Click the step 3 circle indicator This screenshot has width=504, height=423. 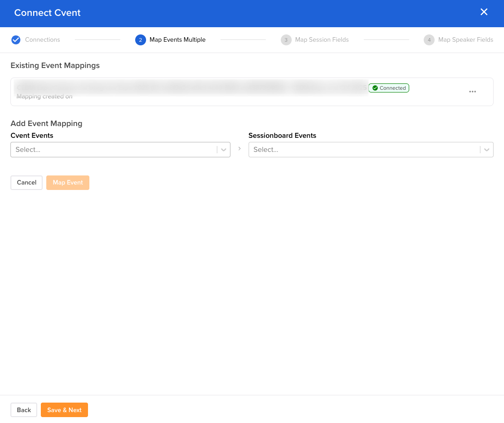pyautogui.click(x=286, y=40)
